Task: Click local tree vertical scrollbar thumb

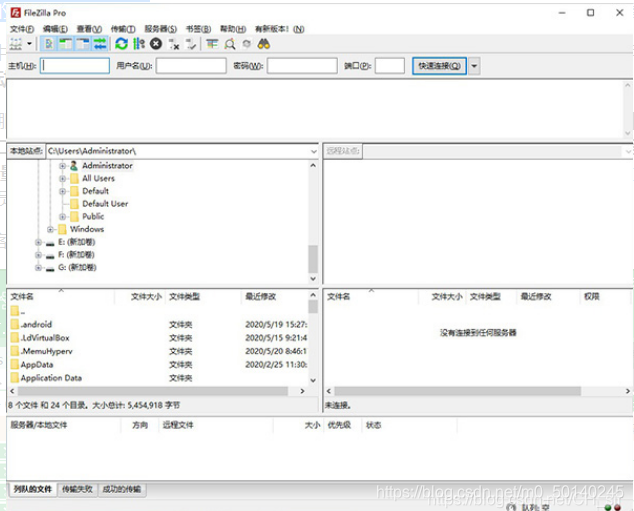Action: (x=313, y=259)
